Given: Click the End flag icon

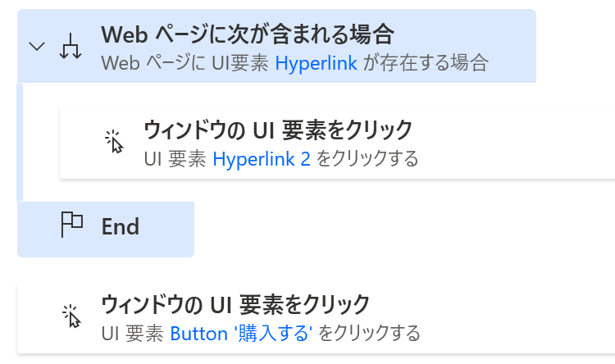Looking at the screenshot, I should point(72,225).
